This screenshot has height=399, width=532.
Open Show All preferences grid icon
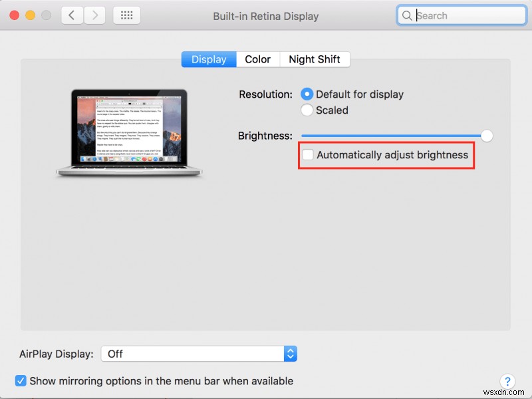[126, 15]
